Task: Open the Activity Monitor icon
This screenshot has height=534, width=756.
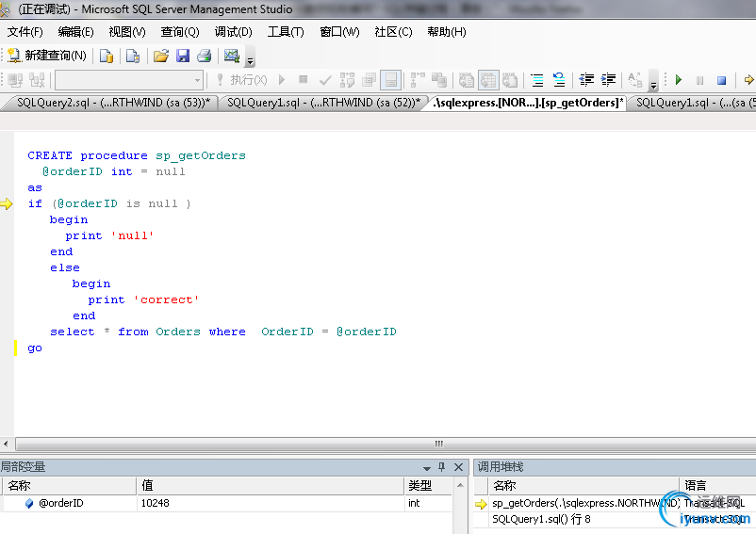Action: [x=232, y=56]
